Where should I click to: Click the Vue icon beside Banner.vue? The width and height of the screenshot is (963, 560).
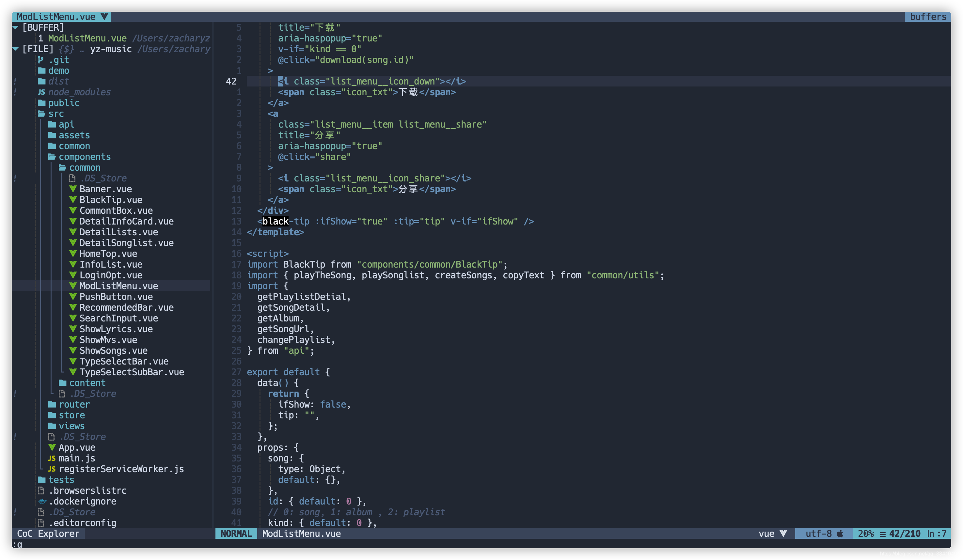tap(72, 189)
